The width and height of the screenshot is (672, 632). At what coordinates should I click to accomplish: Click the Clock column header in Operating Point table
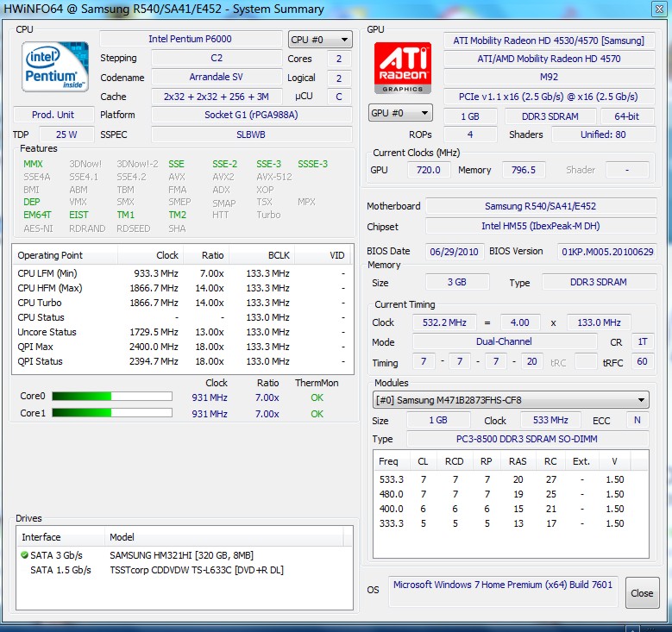pyautogui.click(x=150, y=255)
